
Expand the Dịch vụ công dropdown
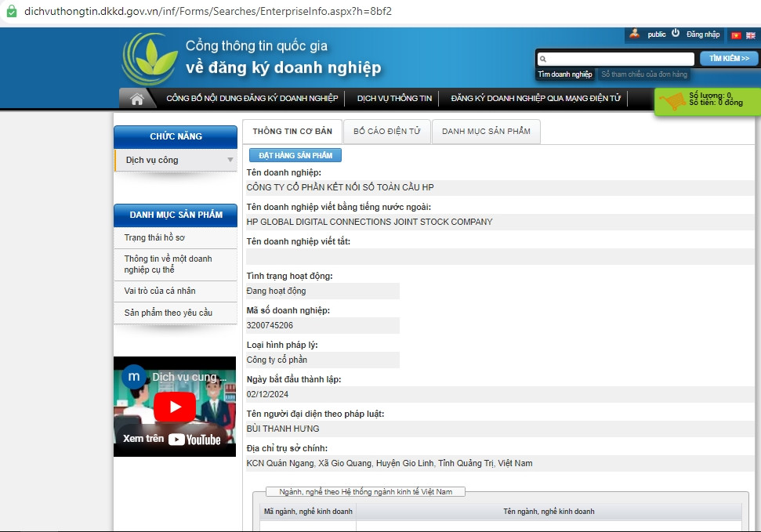pos(230,161)
